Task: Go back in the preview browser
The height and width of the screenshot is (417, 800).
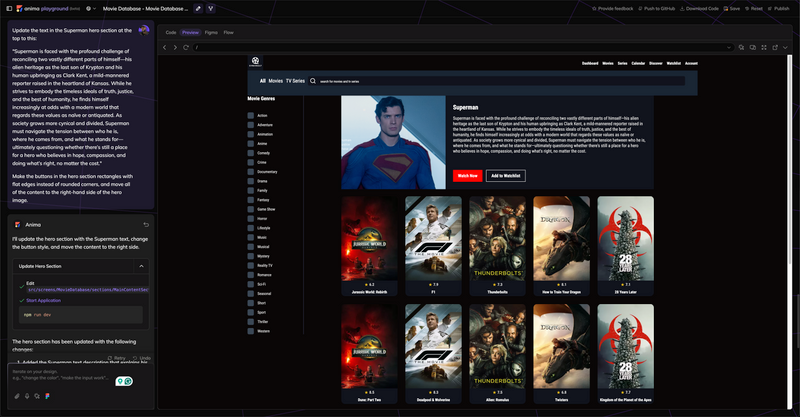Action: pos(164,47)
